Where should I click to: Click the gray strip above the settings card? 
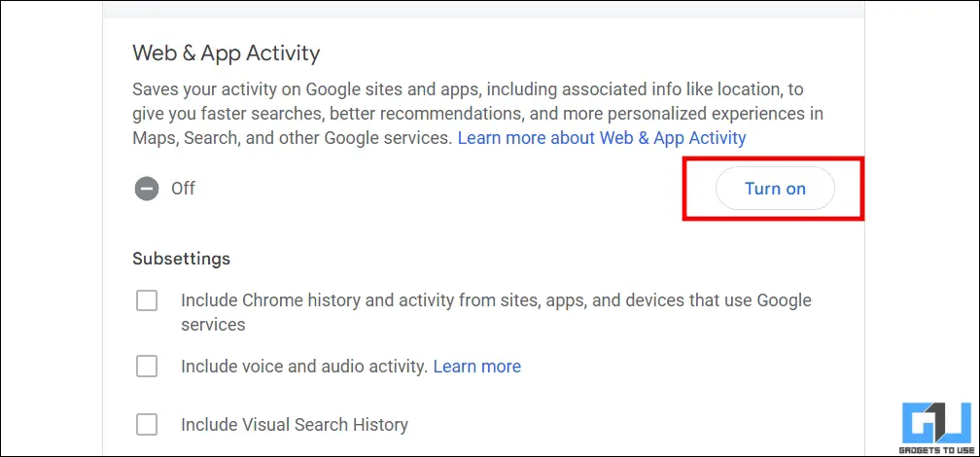[483, 8]
